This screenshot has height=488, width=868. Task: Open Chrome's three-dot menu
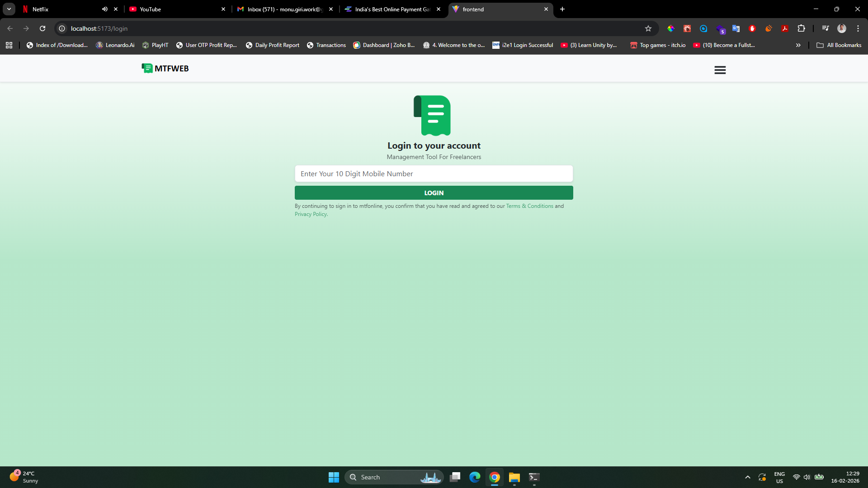point(858,28)
